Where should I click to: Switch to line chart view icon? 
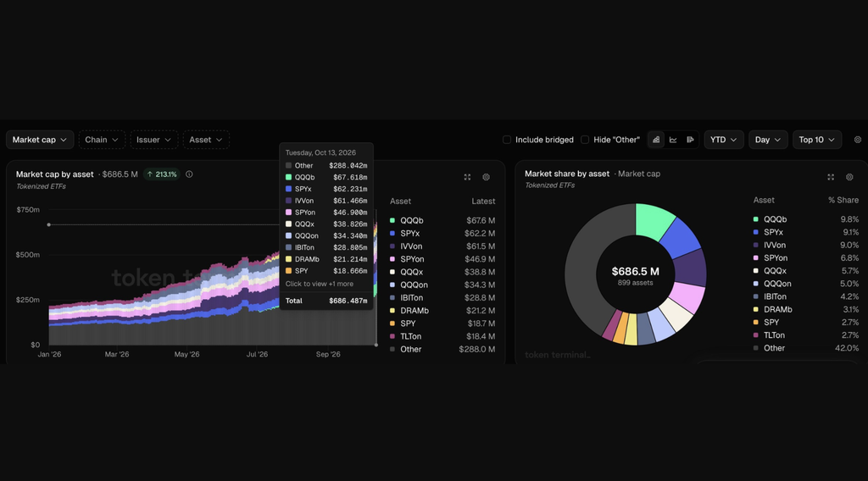pyautogui.click(x=673, y=140)
